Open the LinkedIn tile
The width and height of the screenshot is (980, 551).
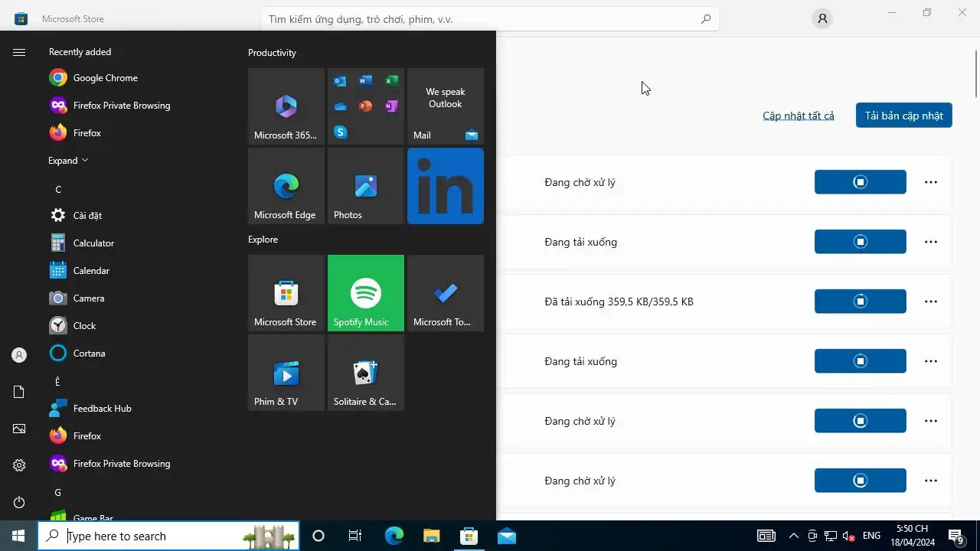pos(446,186)
